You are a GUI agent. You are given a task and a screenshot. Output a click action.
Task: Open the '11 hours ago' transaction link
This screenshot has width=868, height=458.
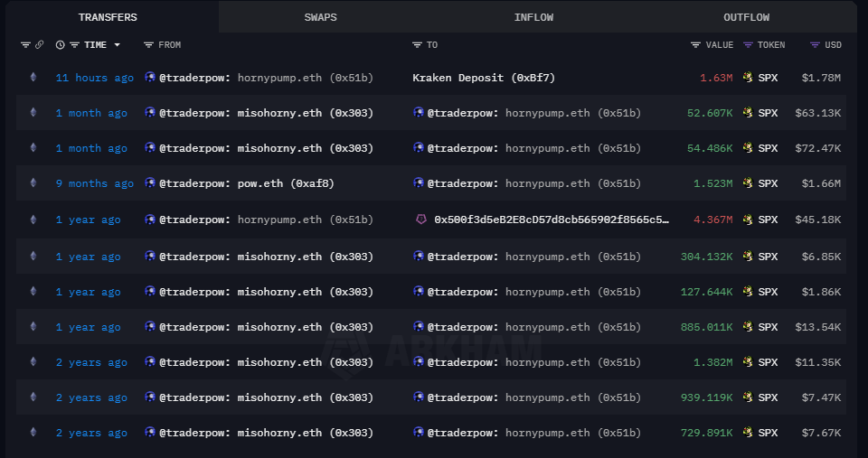click(94, 78)
